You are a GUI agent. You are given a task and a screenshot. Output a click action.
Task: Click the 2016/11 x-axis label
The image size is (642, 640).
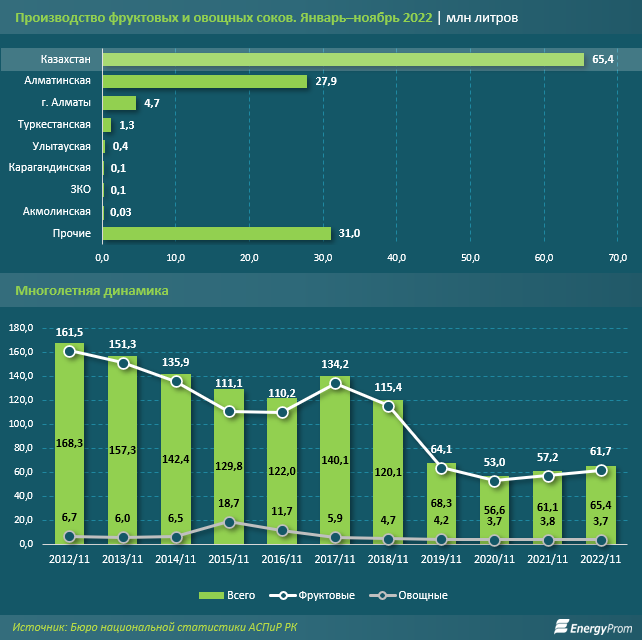coord(281,558)
